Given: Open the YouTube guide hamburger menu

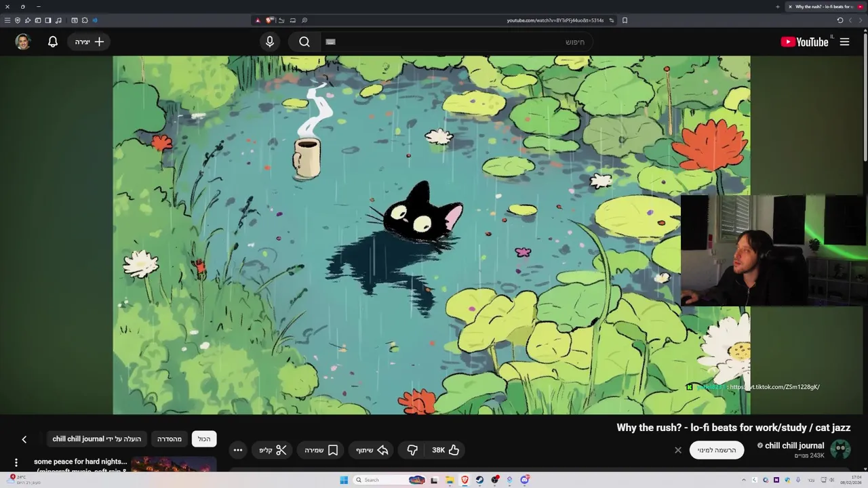Looking at the screenshot, I should pyautogui.click(x=844, y=42).
